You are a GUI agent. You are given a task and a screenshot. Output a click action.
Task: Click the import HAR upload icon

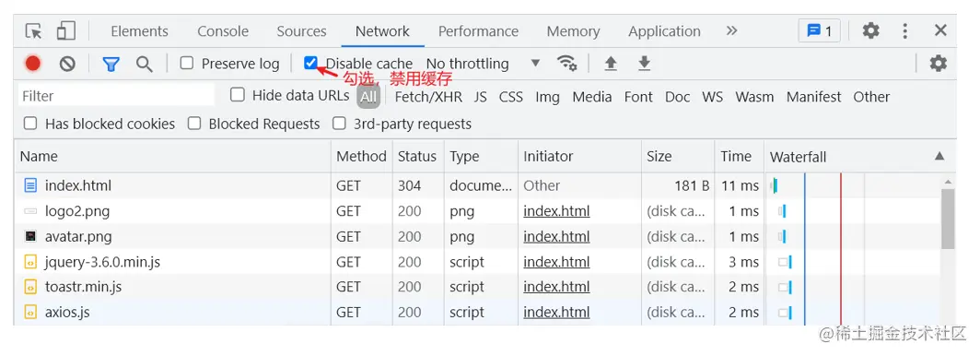coord(611,64)
